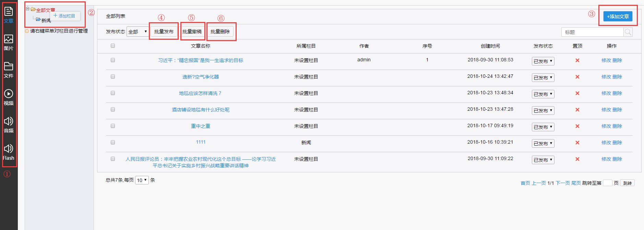Screen dimensions: 644x230
Task: Open the 音频 (Audio) sidebar icon
Action: pos(9,124)
